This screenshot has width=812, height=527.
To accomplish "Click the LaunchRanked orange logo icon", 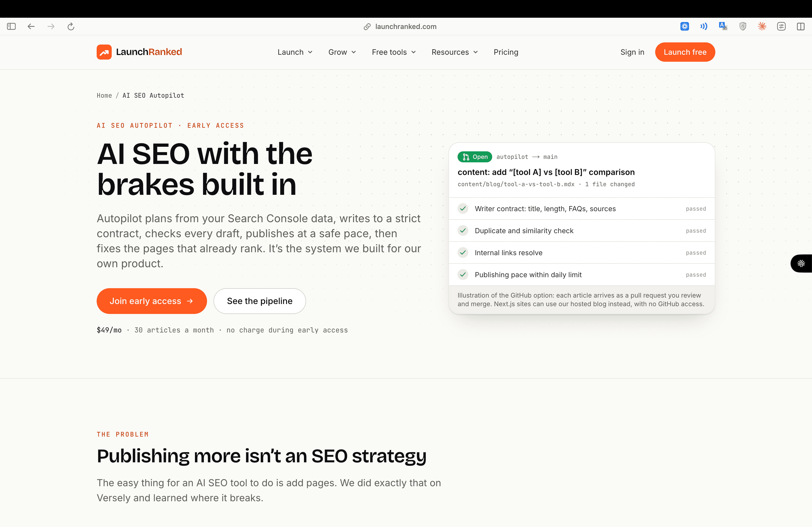I will point(104,52).
